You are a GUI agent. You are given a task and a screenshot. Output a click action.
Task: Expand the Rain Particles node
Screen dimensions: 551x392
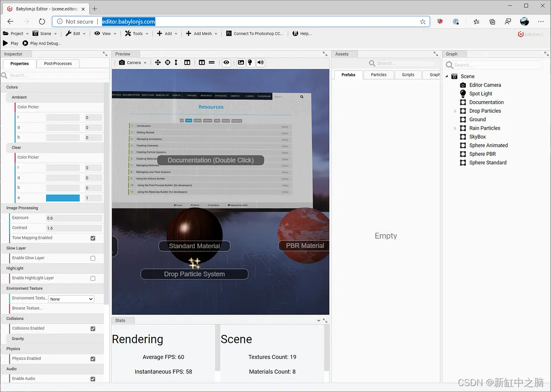coord(455,128)
